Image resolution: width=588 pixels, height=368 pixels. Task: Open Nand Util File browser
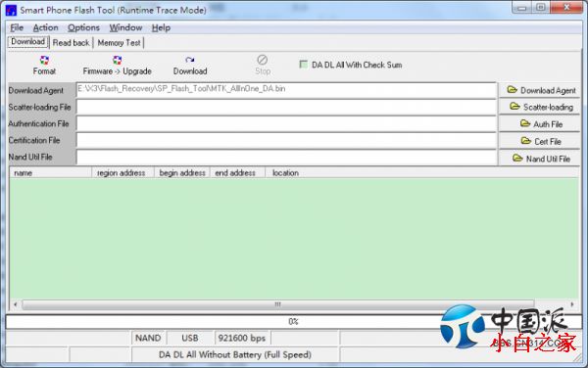coord(540,159)
